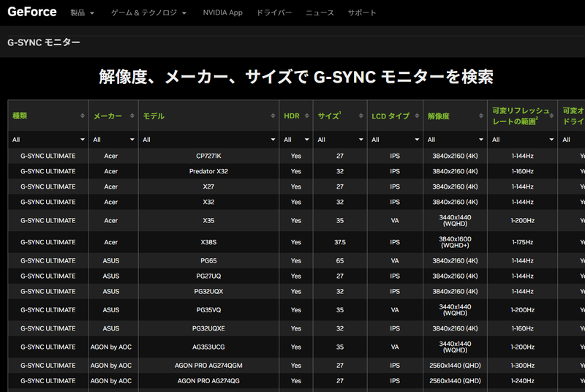The height and width of the screenshot is (392, 585).
Task: Sort table by サイズ column arrows
Action: click(x=361, y=116)
